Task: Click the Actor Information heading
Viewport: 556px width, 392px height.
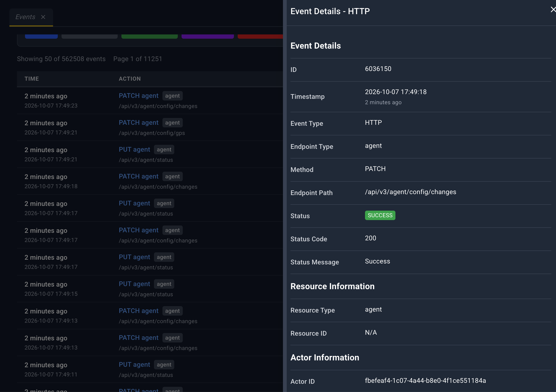Action: (324, 358)
